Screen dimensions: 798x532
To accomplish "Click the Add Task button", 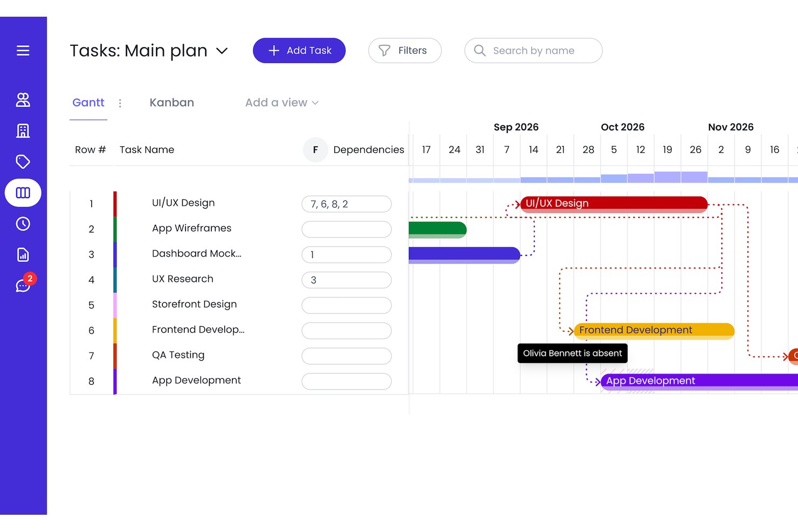I will [299, 51].
